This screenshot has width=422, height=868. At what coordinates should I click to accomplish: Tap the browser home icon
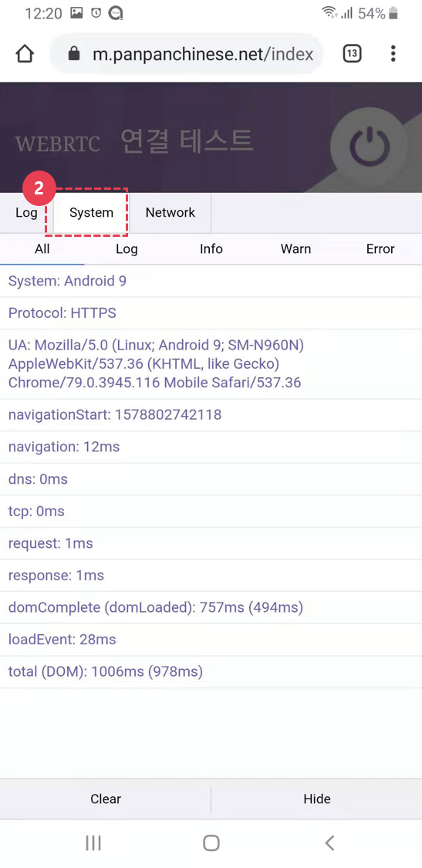click(25, 54)
